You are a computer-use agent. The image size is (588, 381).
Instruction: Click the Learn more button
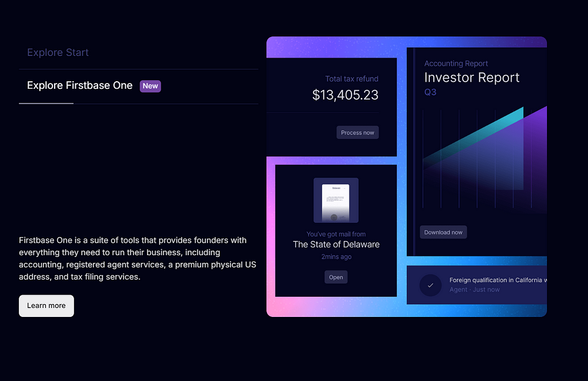[x=46, y=306]
